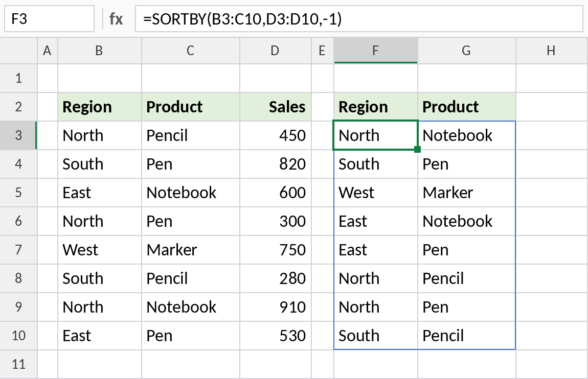Select the sales value 300

coord(276,221)
